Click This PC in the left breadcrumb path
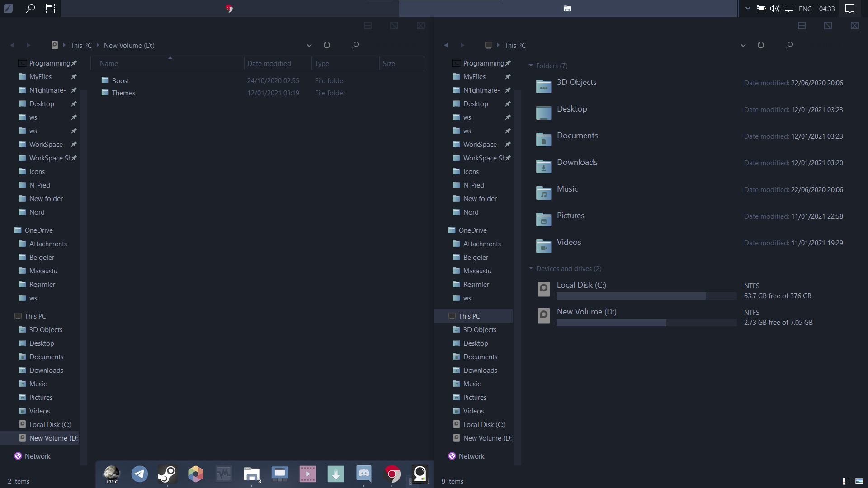 pos(81,46)
